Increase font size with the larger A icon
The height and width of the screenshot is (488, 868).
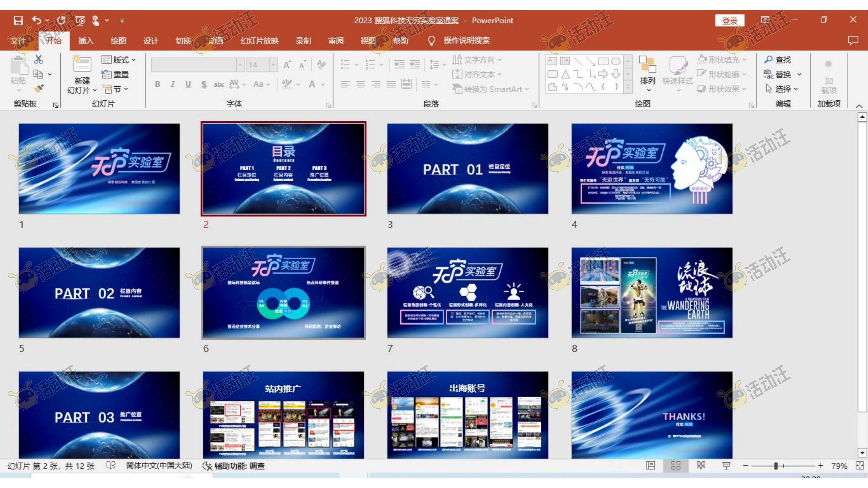(x=287, y=64)
